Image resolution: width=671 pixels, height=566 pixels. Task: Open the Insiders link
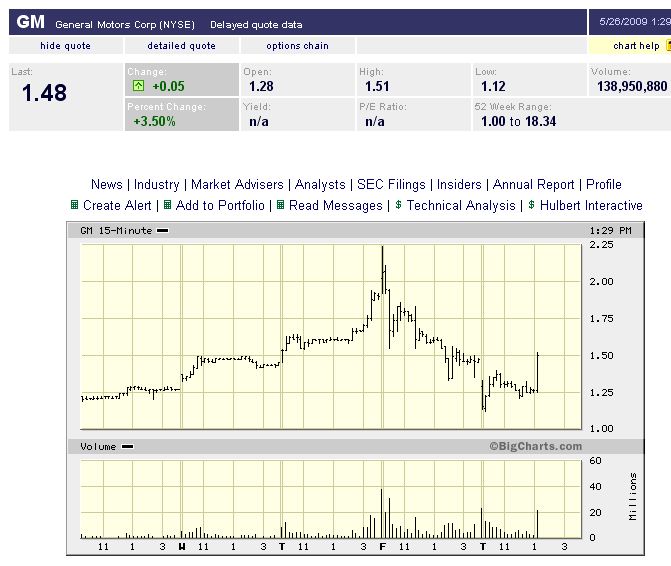pyautogui.click(x=459, y=184)
